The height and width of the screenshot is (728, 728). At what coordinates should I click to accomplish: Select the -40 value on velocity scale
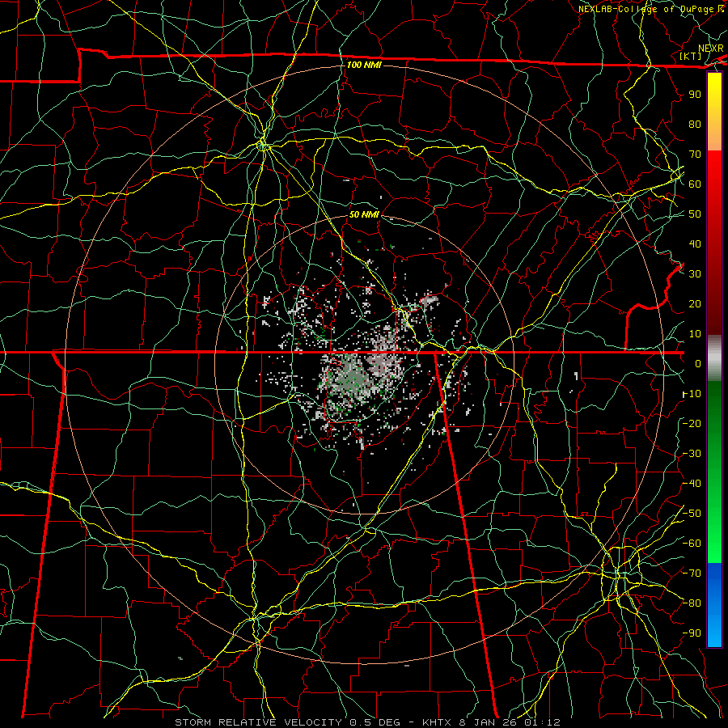pyautogui.click(x=692, y=484)
